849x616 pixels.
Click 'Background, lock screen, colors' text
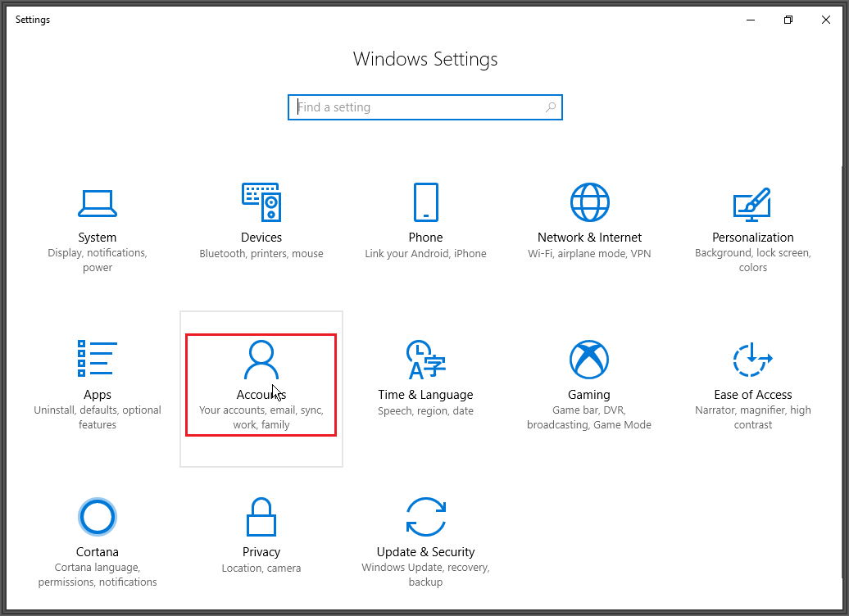[x=752, y=260]
